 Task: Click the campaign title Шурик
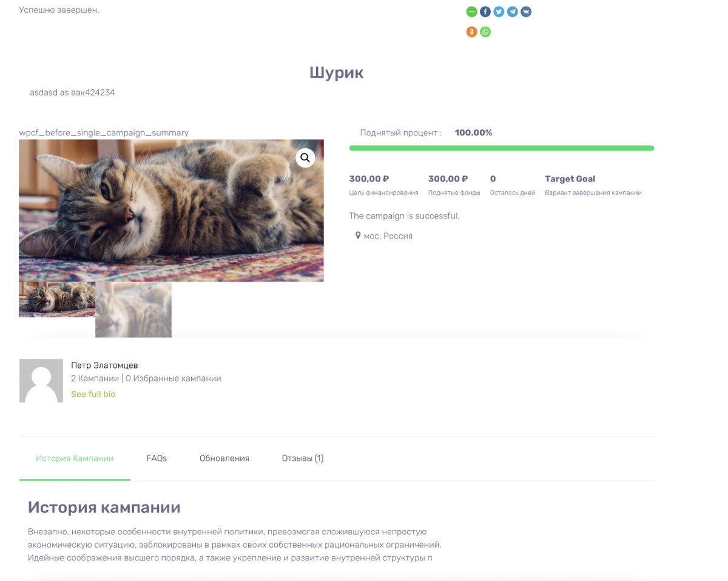(x=337, y=72)
